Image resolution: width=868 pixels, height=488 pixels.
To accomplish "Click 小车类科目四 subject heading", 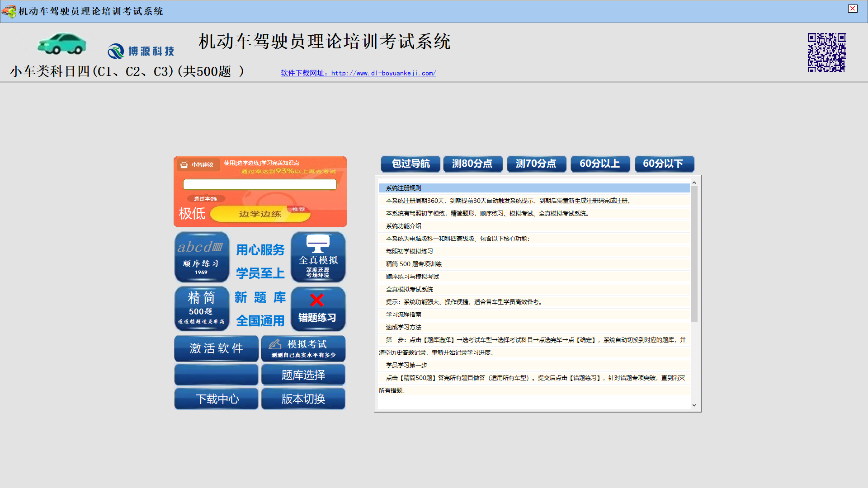I will (x=127, y=71).
